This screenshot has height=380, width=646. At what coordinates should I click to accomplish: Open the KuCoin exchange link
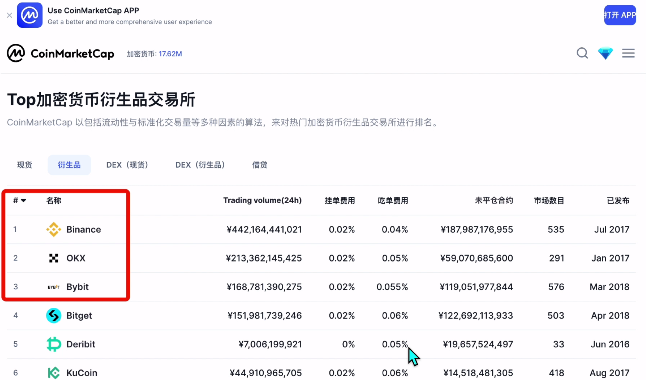coord(82,373)
